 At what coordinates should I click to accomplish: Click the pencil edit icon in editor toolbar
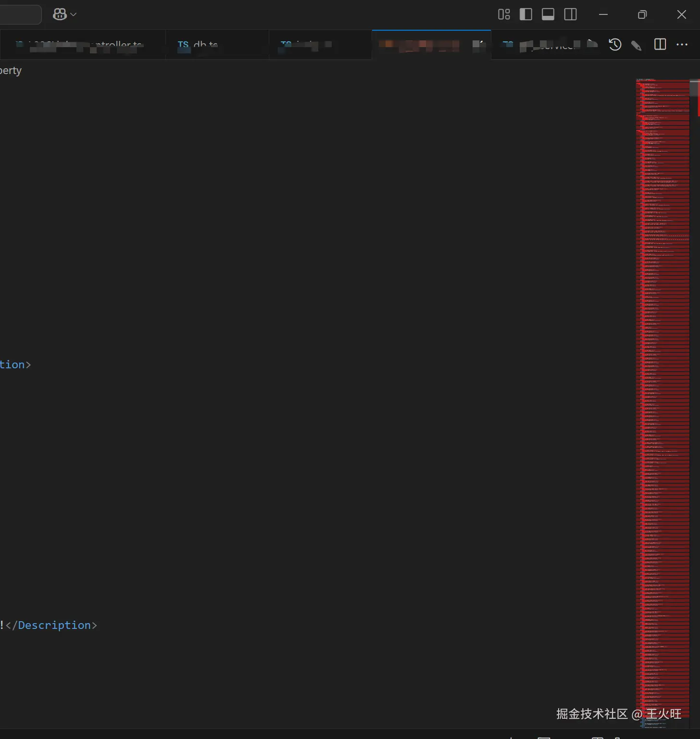click(x=637, y=45)
